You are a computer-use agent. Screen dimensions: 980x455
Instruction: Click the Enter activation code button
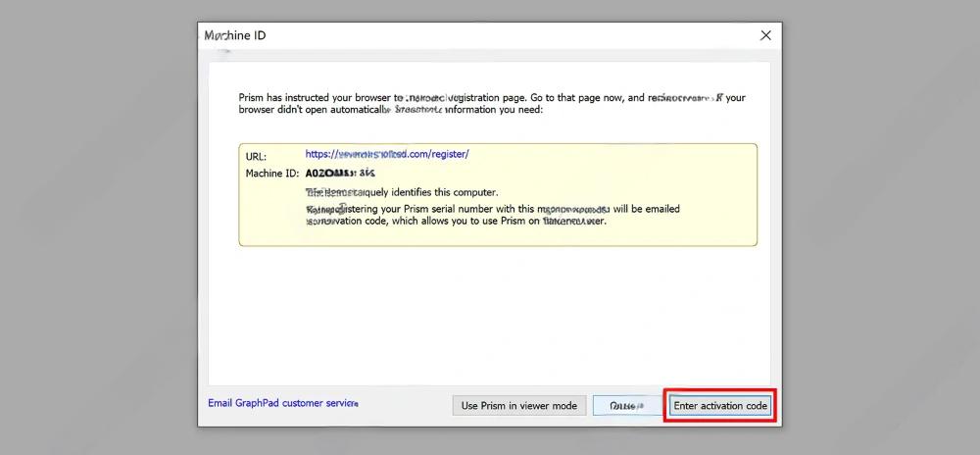720,405
